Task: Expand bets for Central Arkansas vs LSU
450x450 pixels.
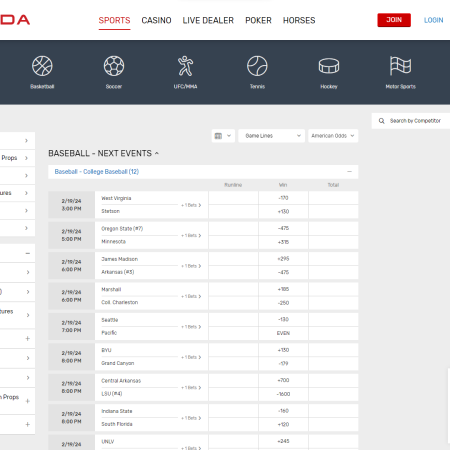Action: (x=191, y=387)
